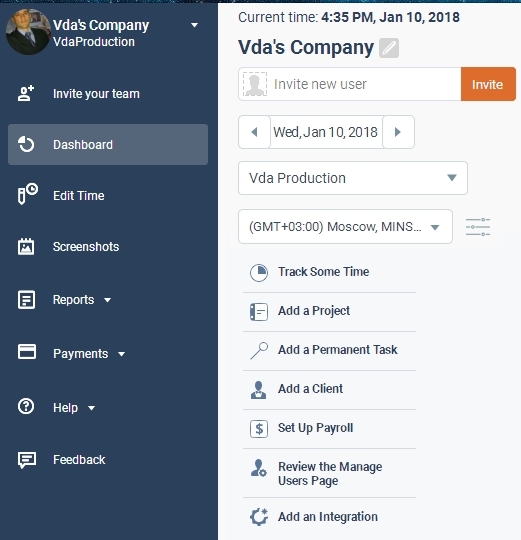Click the pencil icon beside Vda's Company

[x=389, y=48]
